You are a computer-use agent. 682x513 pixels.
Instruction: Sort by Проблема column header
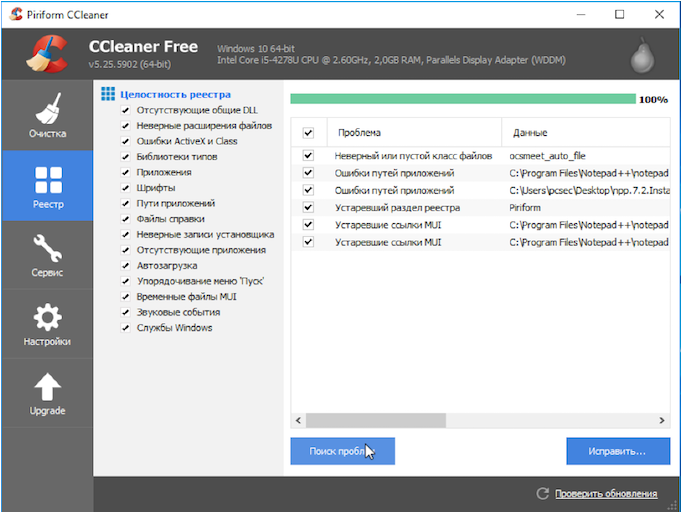[414, 133]
